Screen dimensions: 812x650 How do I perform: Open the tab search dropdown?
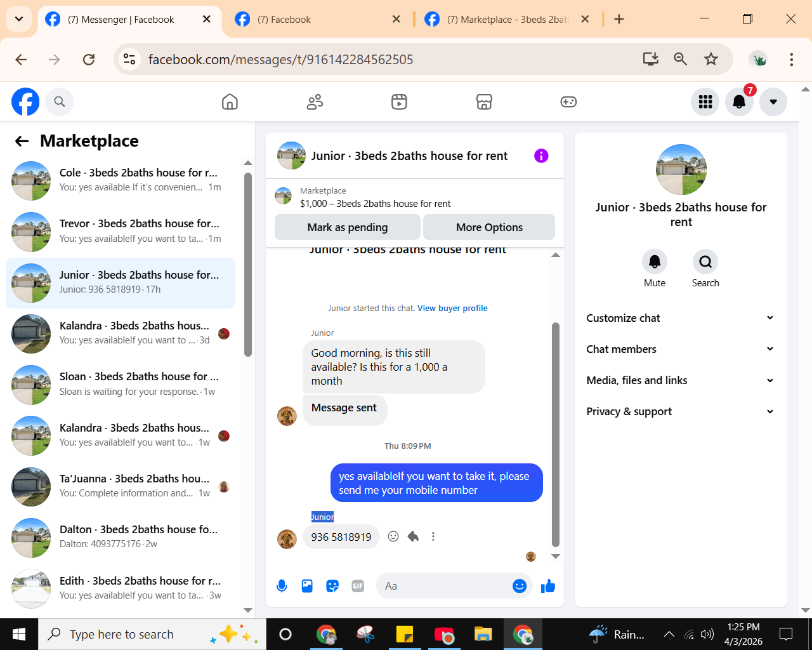19,19
